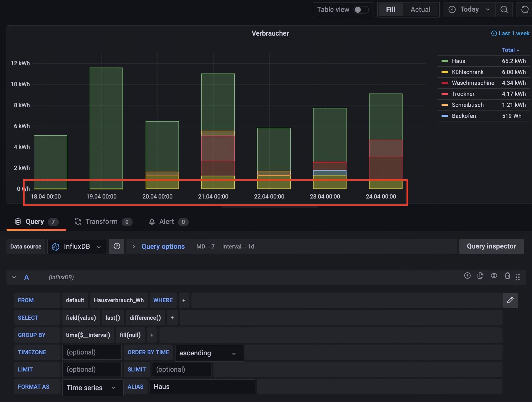Viewport: 532px width, 402px height.
Task: Toggle Schreibtisch series in legend
Action: coord(468,105)
